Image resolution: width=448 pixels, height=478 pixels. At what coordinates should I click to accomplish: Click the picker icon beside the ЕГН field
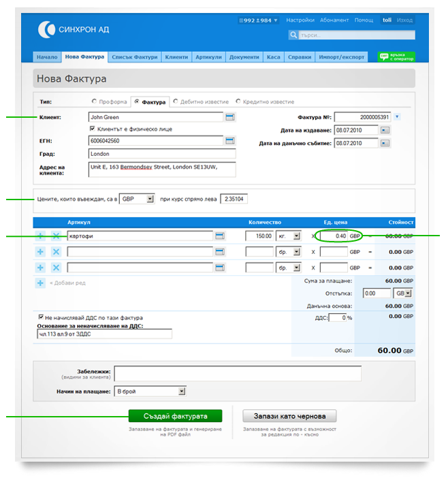pyautogui.click(x=230, y=140)
